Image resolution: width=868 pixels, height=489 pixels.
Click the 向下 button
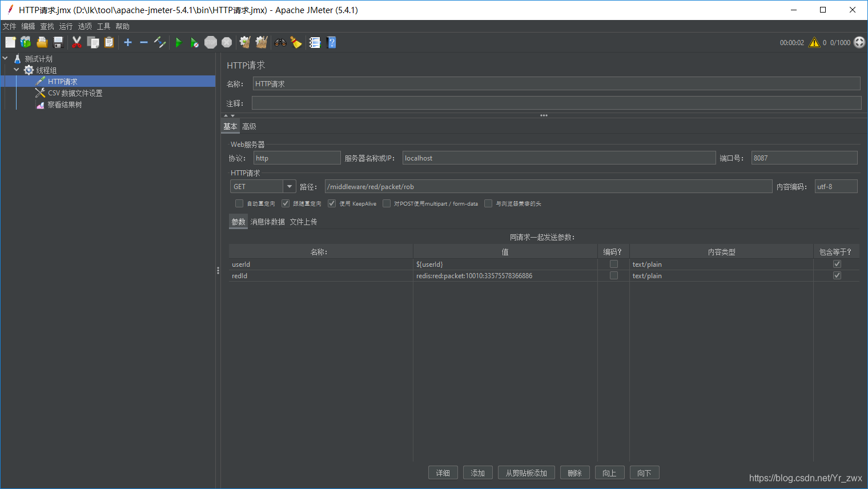pyautogui.click(x=645, y=473)
